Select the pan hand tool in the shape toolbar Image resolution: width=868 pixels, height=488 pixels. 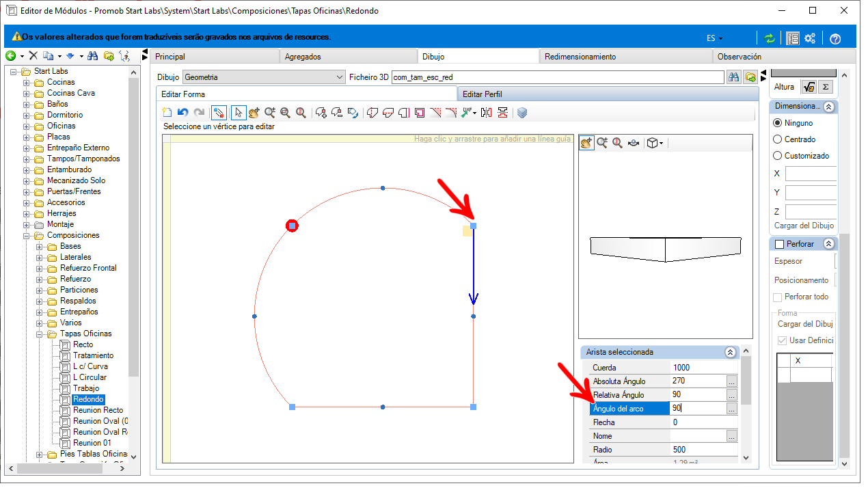pyautogui.click(x=254, y=112)
